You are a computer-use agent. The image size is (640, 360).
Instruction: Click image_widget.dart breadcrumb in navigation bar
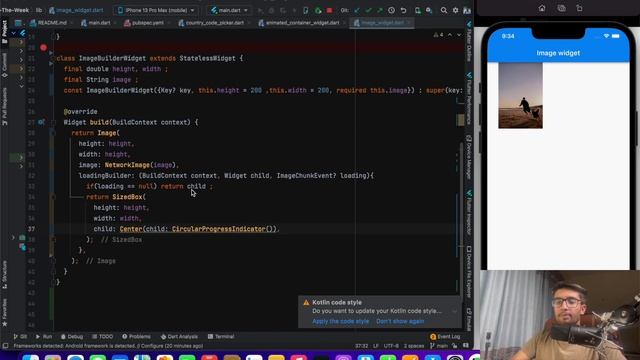tap(76, 10)
